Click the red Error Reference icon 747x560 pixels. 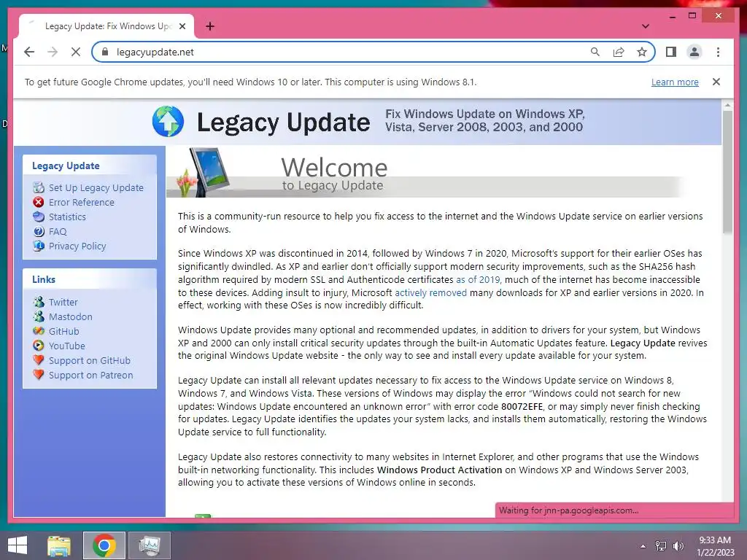[39, 202]
